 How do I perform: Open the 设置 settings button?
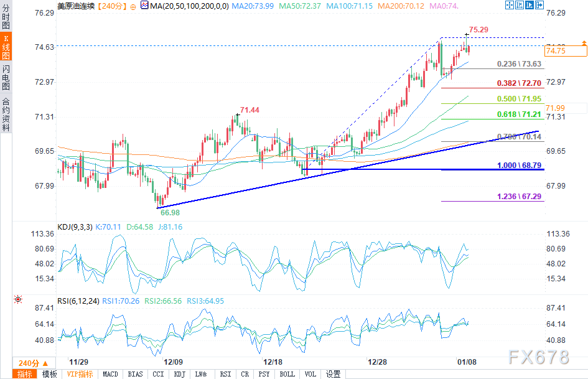(334, 374)
